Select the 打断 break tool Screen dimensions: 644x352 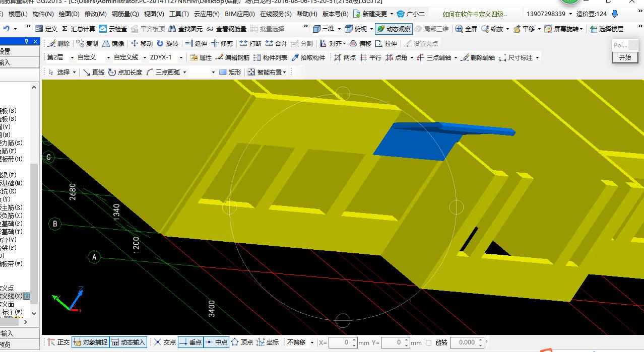[250, 43]
